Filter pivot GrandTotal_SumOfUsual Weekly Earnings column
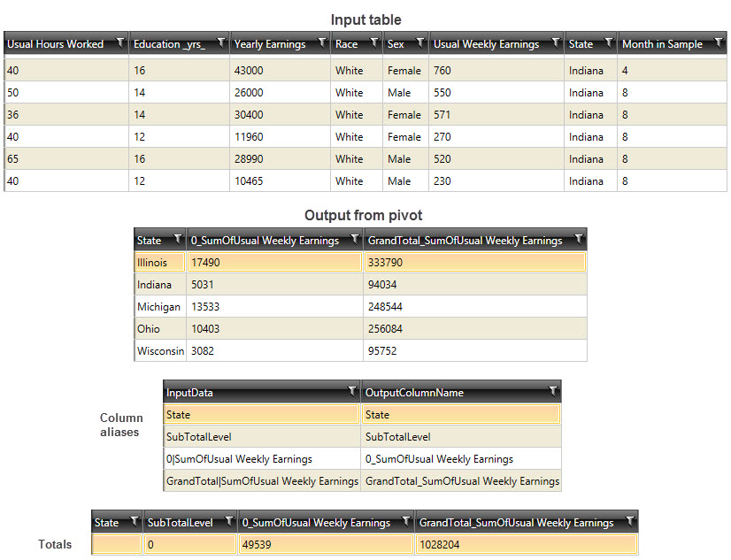Image resolution: width=731 pixels, height=560 pixels. point(579,240)
